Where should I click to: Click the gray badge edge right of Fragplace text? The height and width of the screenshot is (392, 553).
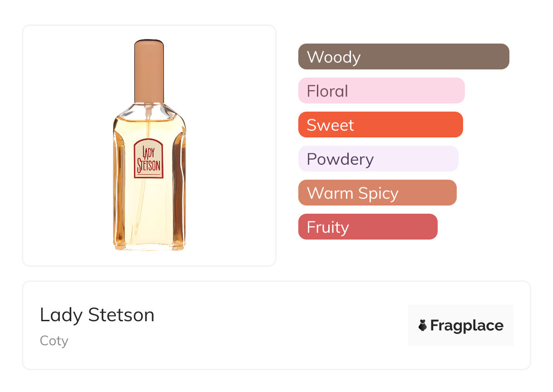pos(509,325)
